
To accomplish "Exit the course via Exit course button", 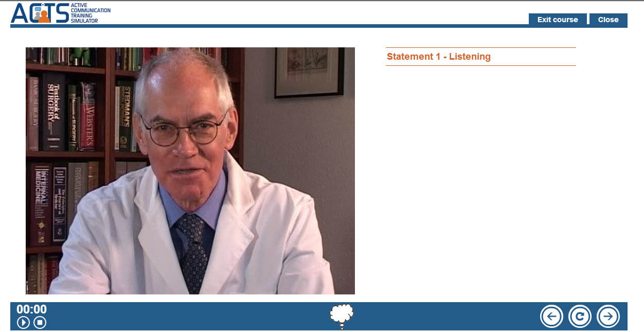I will coord(558,20).
